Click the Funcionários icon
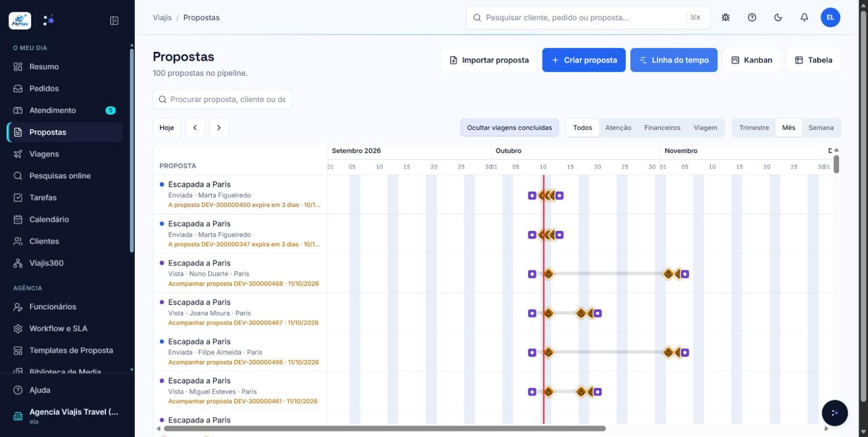The width and height of the screenshot is (868, 437). (x=18, y=307)
